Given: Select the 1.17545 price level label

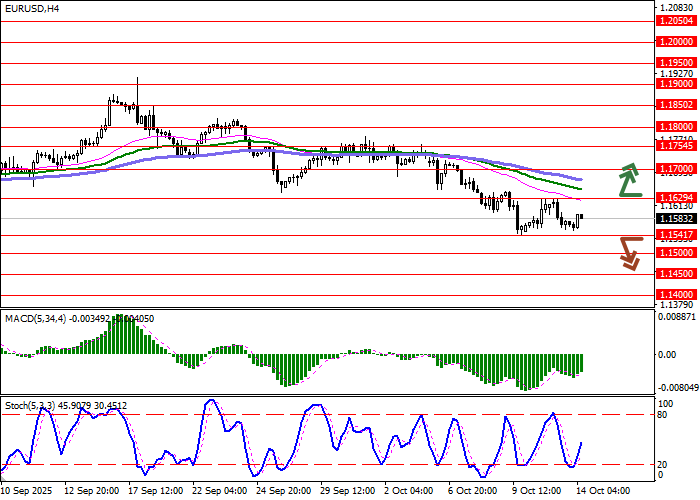Looking at the screenshot, I should pos(676,145).
